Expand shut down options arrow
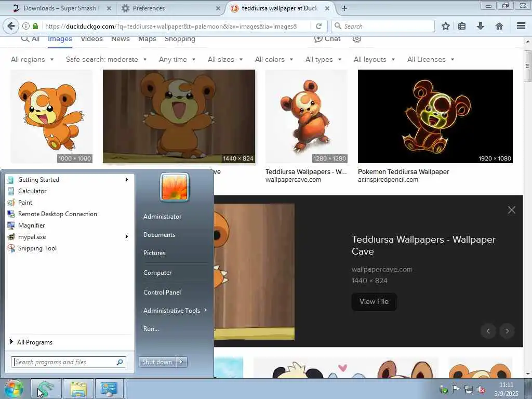The height and width of the screenshot is (399, 532). pyautogui.click(x=181, y=362)
